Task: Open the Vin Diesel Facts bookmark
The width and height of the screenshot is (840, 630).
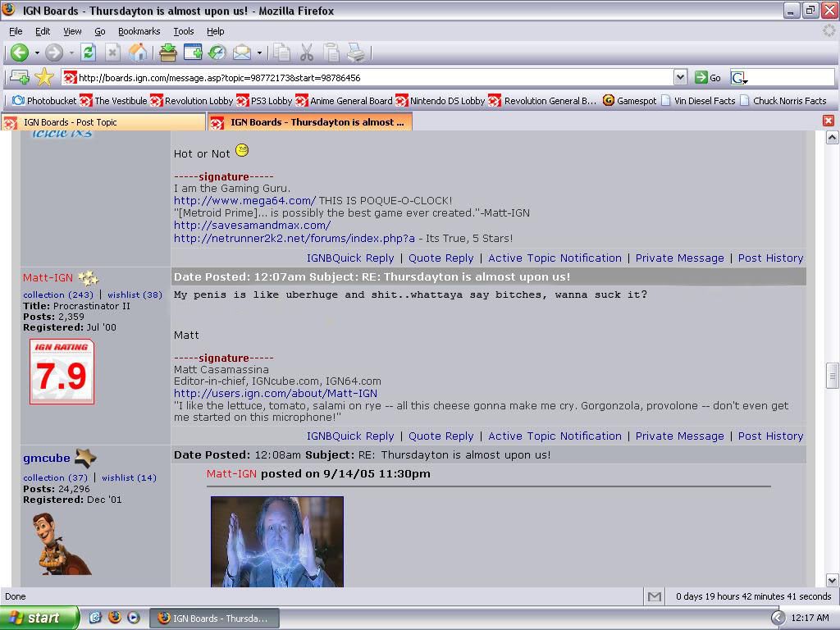Action: click(x=698, y=101)
